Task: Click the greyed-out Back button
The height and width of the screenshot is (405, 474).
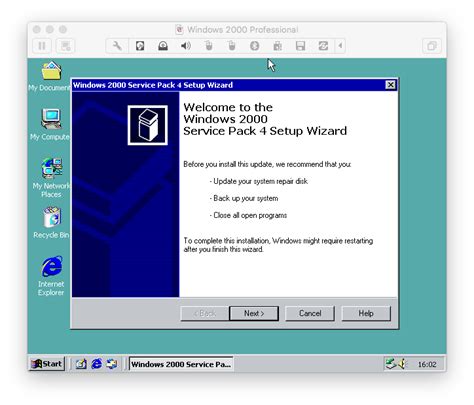Action: (x=205, y=313)
